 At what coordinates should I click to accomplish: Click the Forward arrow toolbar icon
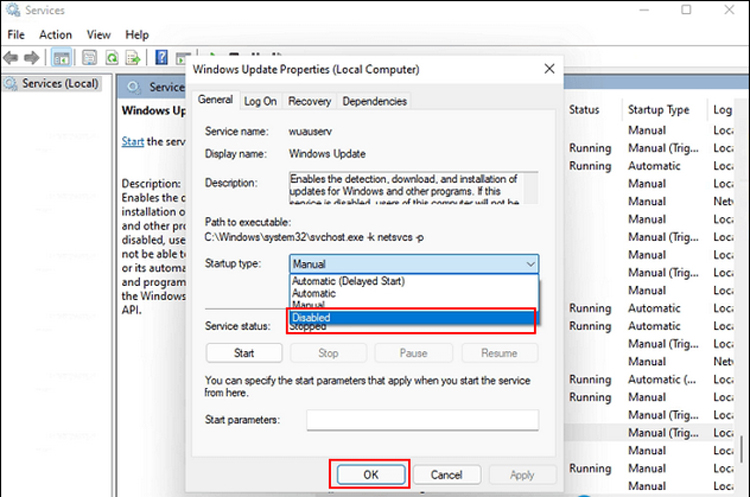(32, 58)
